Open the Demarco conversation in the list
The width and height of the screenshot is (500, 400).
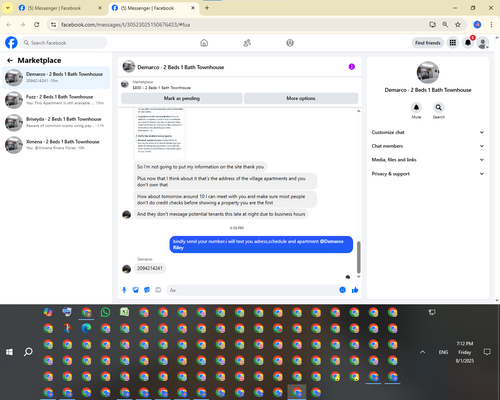[x=56, y=77]
